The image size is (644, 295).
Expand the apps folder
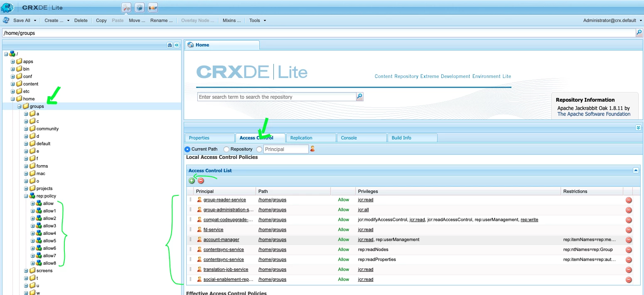point(13,61)
